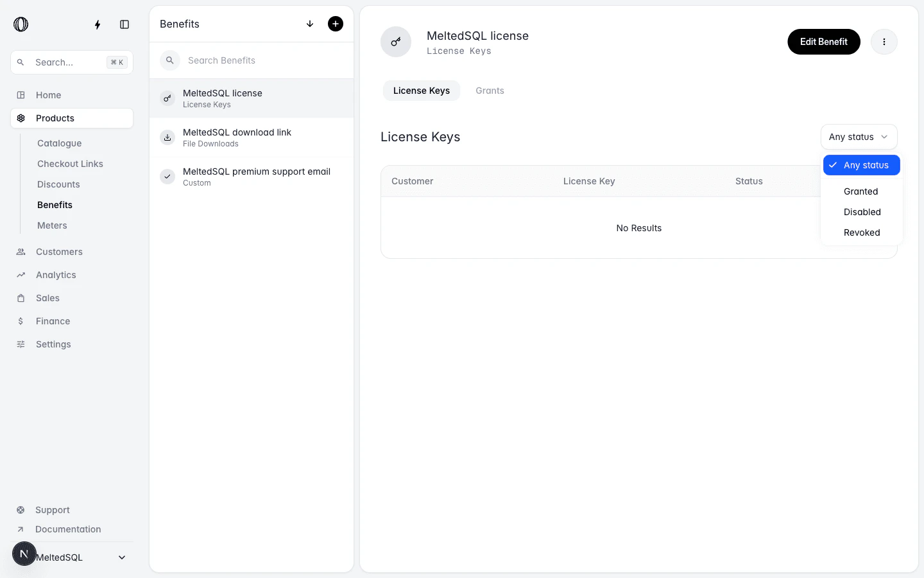Click the Sales bag icon
The image size is (924, 578).
point(21,298)
